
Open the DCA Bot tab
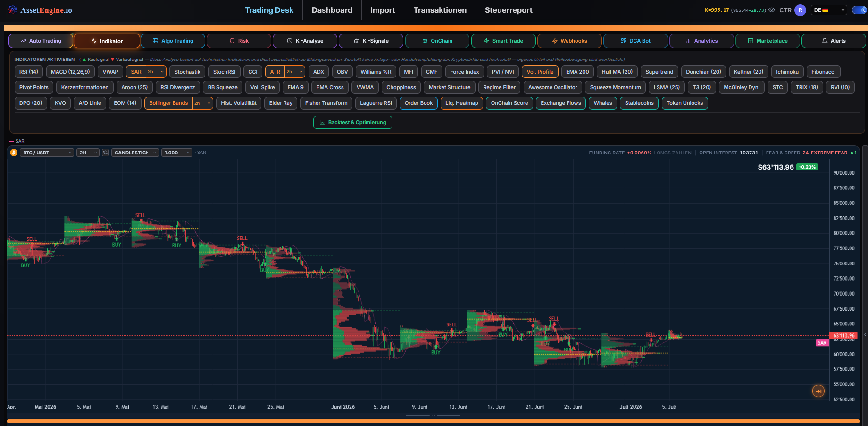[x=635, y=41]
